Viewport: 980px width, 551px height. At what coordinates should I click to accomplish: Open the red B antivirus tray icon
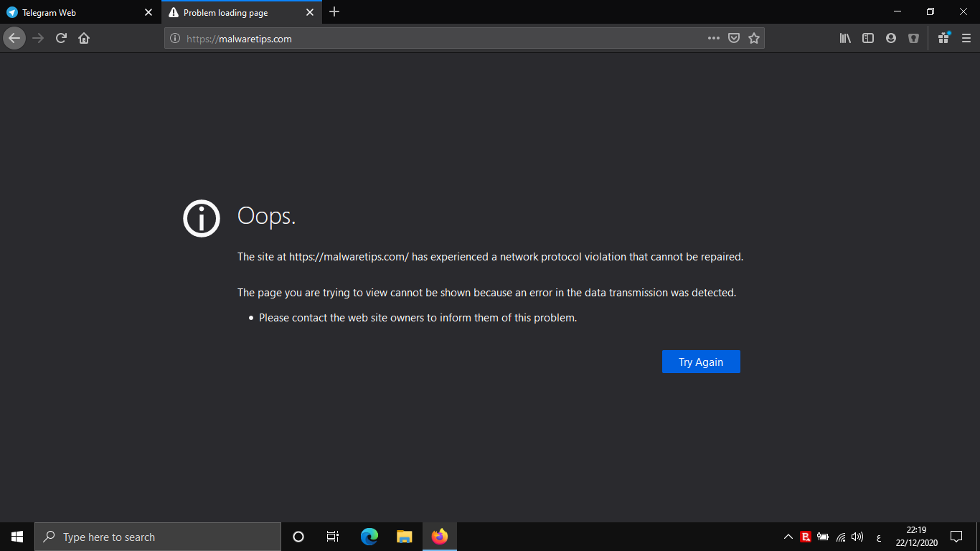[x=806, y=537]
